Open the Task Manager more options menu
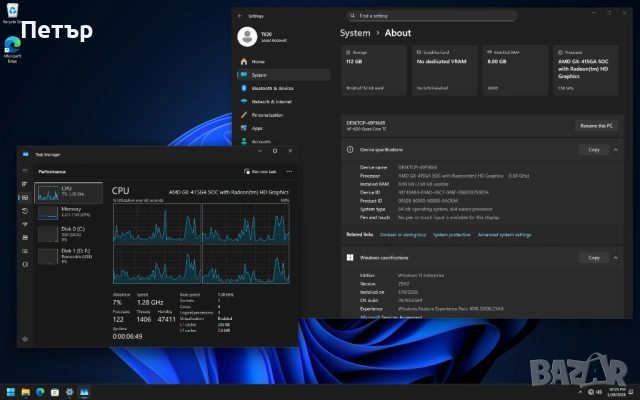The image size is (640, 400). [x=287, y=171]
